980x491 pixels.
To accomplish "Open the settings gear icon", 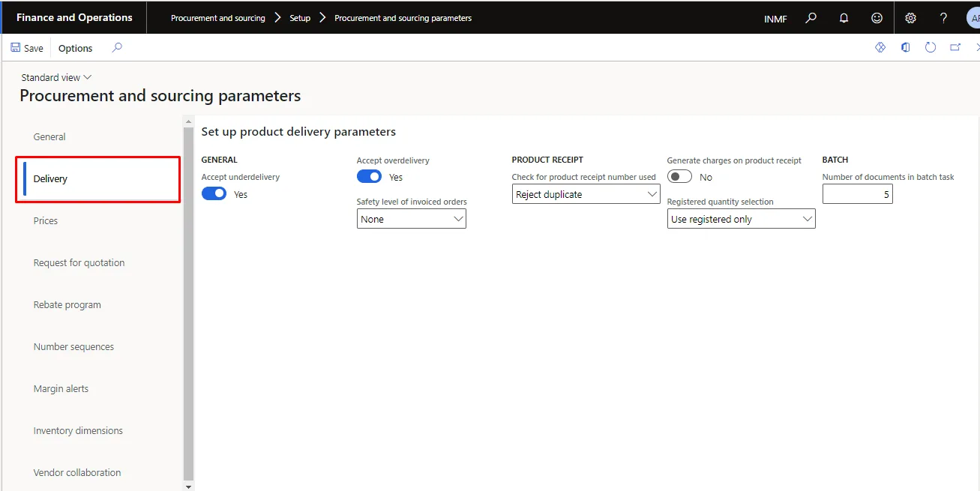I will pyautogui.click(x=910, y=18).
